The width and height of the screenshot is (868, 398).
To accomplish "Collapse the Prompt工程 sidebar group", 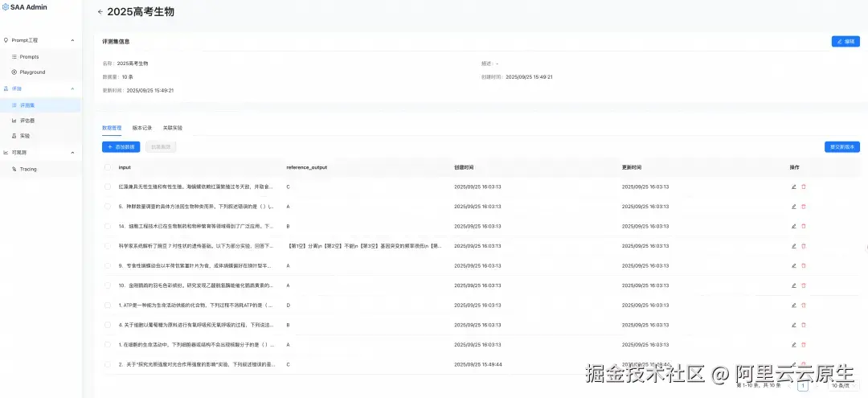I will tap(72, 40).
